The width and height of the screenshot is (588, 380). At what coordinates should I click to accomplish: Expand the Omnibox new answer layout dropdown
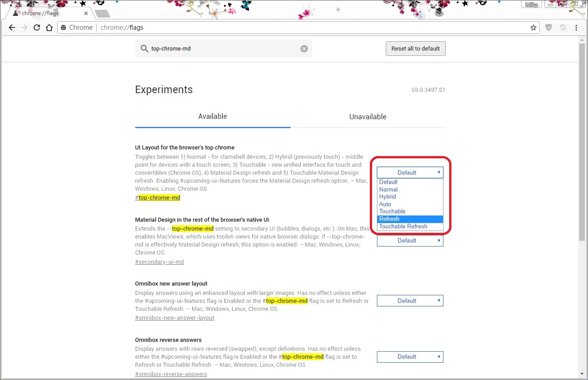tap(410, 301)
